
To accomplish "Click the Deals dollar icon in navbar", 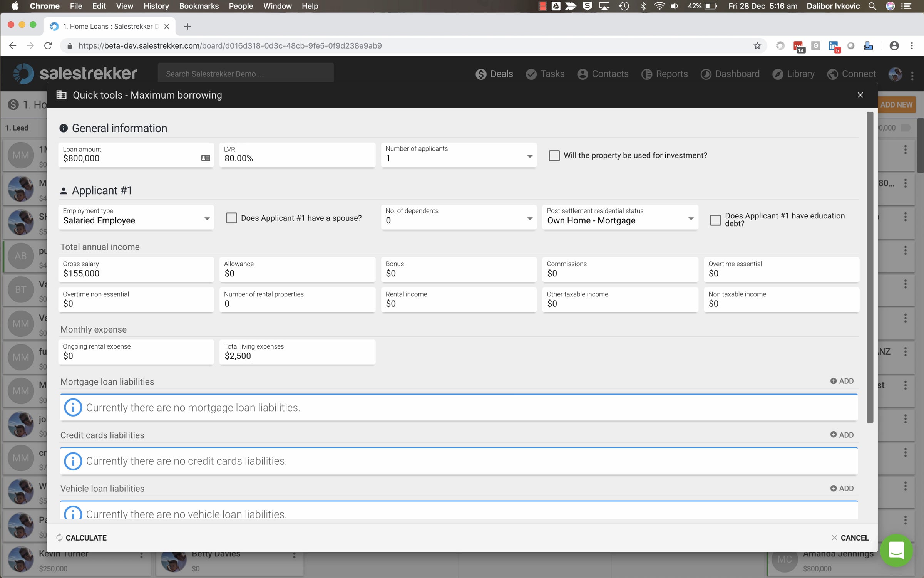I will pos(481,74).
